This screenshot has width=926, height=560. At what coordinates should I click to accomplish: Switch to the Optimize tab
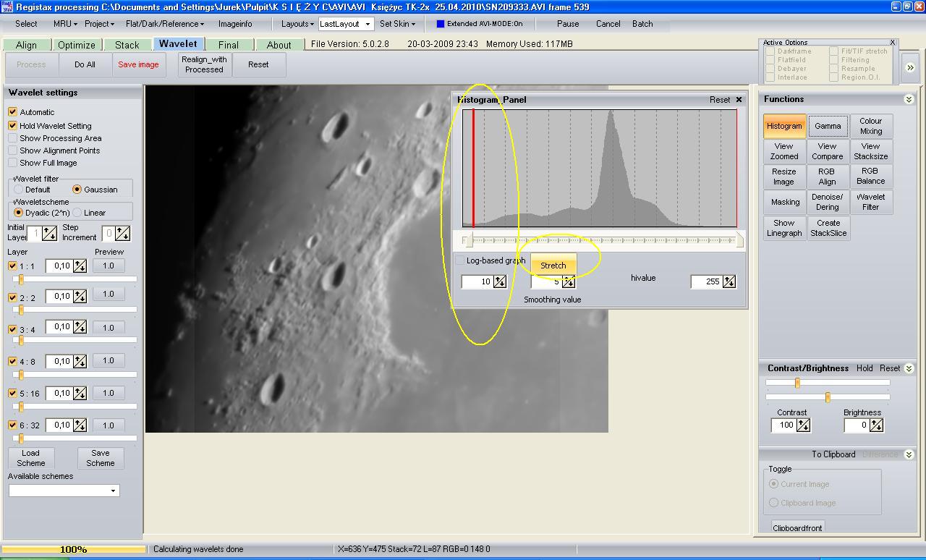point(77,45)
